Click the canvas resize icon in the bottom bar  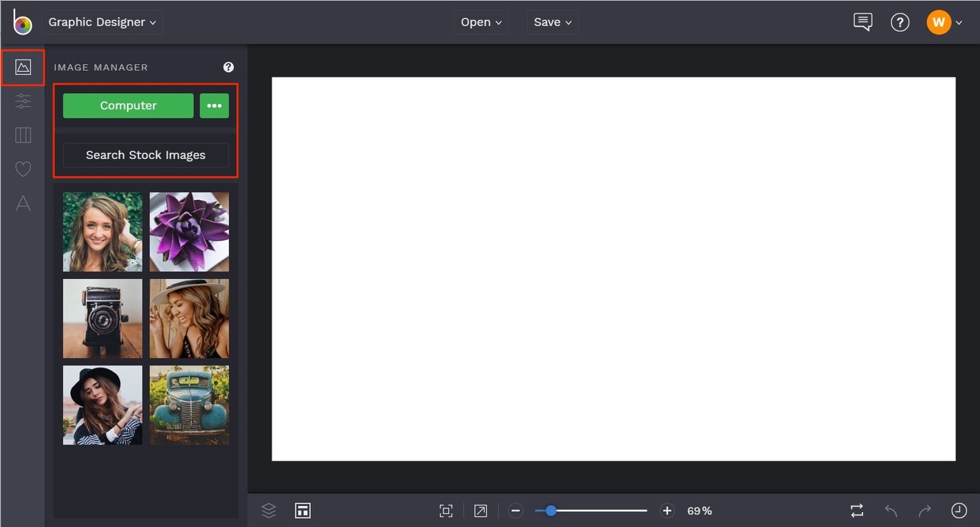[x=302, y=510]
